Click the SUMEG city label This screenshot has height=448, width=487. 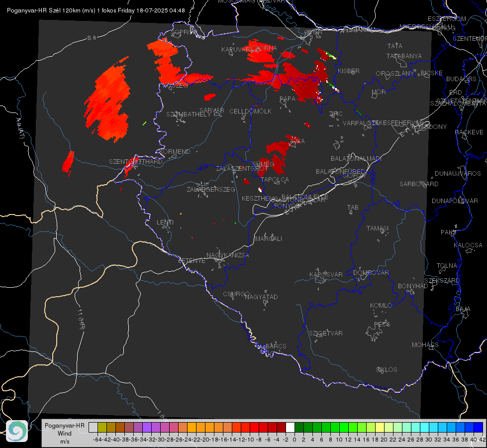pos(263,164)
